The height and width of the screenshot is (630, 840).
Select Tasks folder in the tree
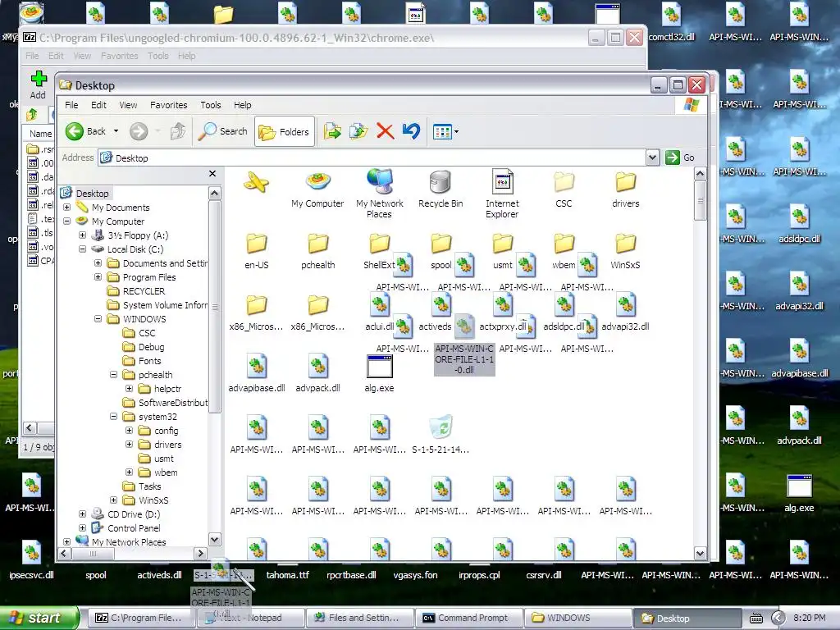click(x=142, y=486)
